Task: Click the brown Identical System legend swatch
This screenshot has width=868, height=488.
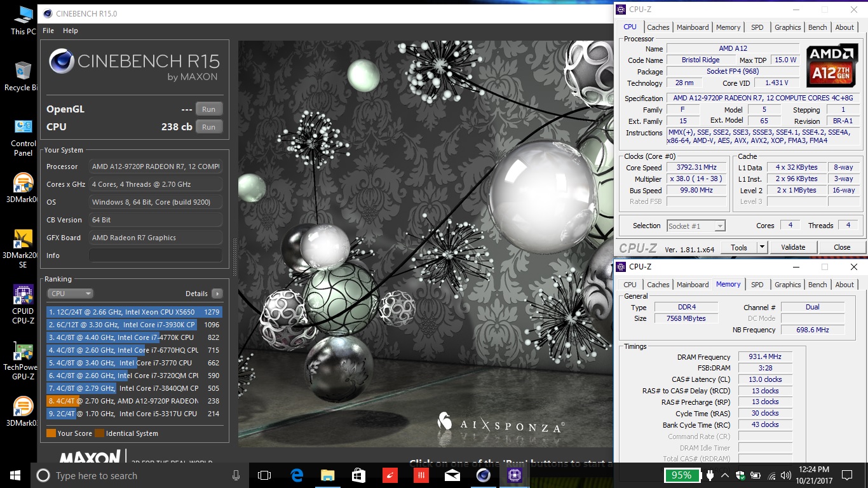Action: tap(99, 433)
